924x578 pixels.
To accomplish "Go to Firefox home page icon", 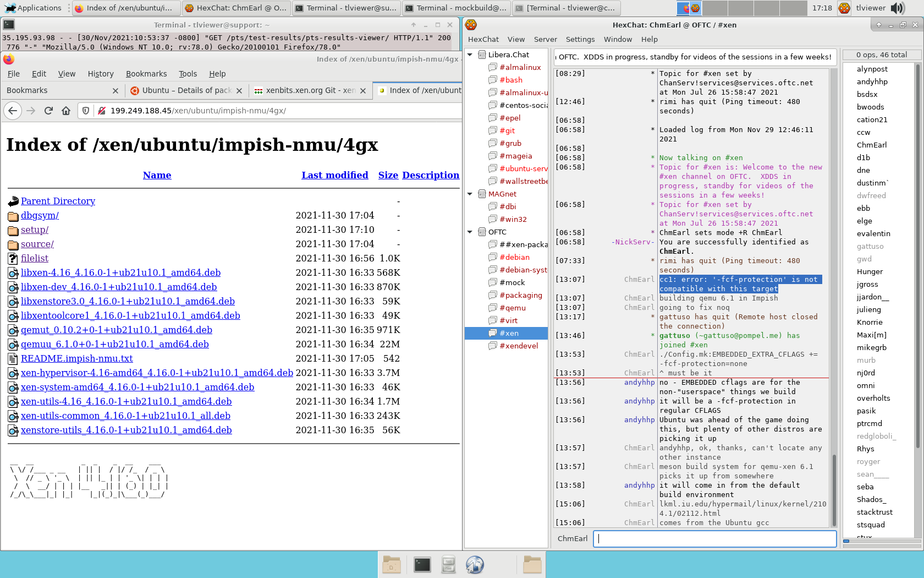I will coord(66,111).
